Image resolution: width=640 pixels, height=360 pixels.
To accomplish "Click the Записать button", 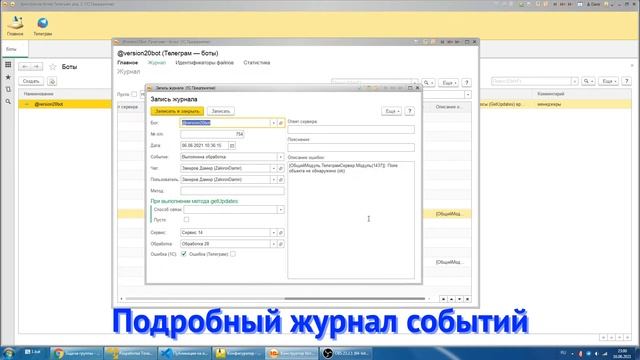I will [x=221, y=111].
